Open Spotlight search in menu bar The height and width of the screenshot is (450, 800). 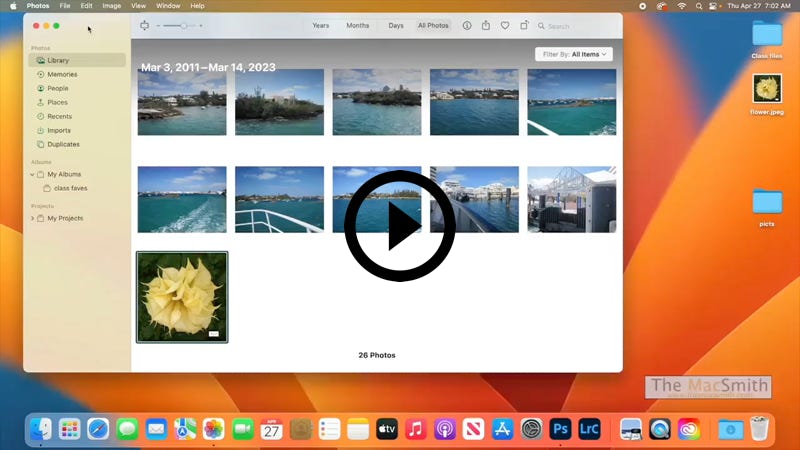point(698,6)
